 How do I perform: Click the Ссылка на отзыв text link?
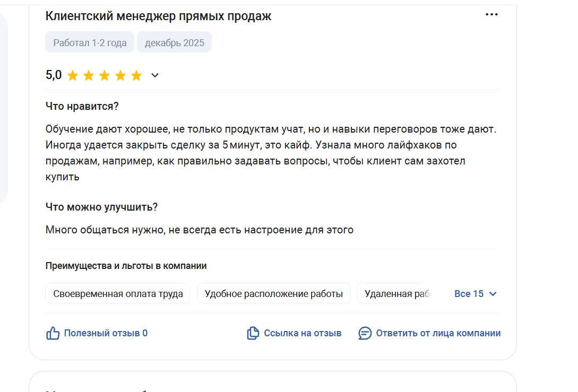tap(303, 333)
